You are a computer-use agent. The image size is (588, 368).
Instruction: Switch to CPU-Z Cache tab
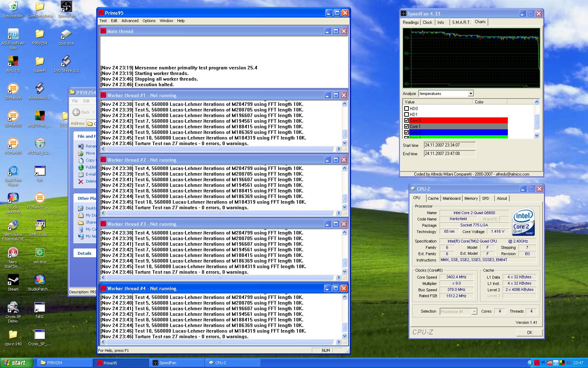click(x=433, y=198)
